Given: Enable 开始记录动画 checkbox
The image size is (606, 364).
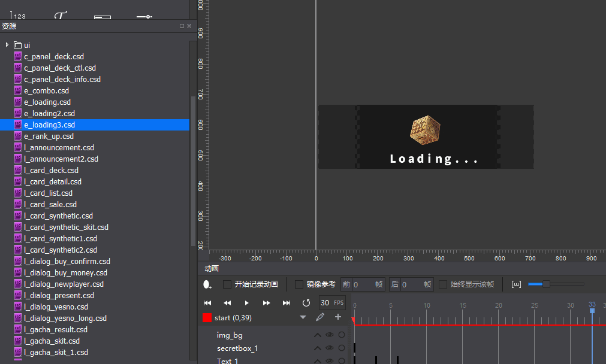Looking at the screenshot, I should point(227,284).
